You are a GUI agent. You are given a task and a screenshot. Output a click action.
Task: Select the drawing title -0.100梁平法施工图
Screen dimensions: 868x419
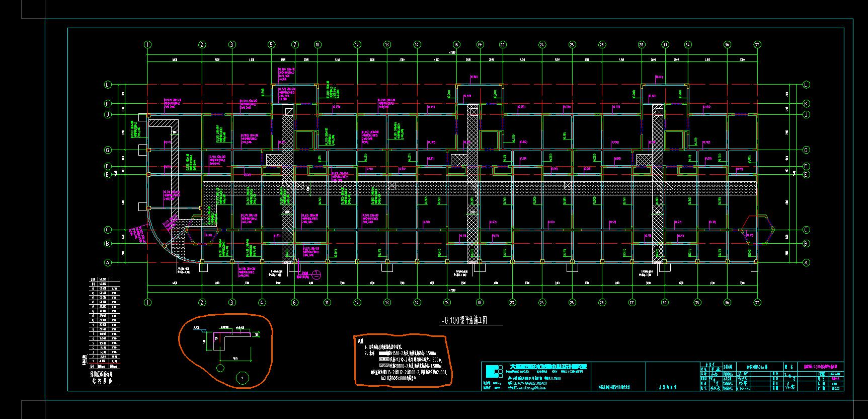point(464,320)
